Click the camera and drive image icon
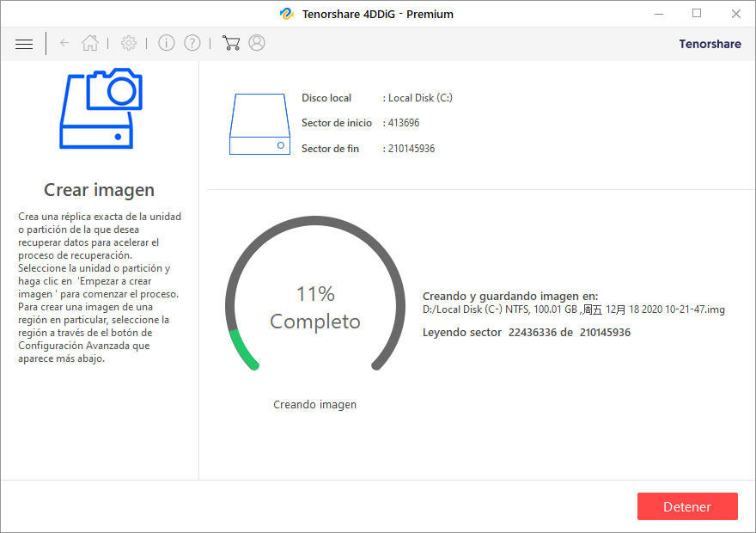Image resolution: width=756 pixels, height=533 pixels. coord(101,108)
